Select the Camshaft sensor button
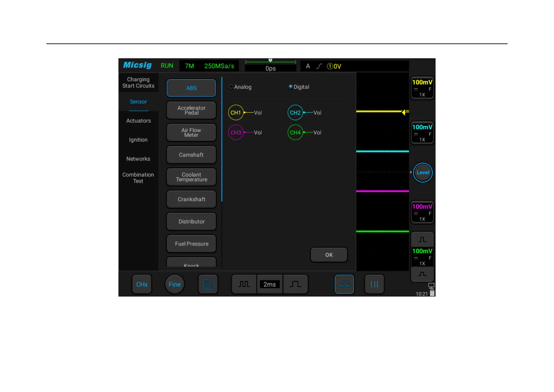Image resolution: width=554 pixels, height=392 pixels. (191, 155)
